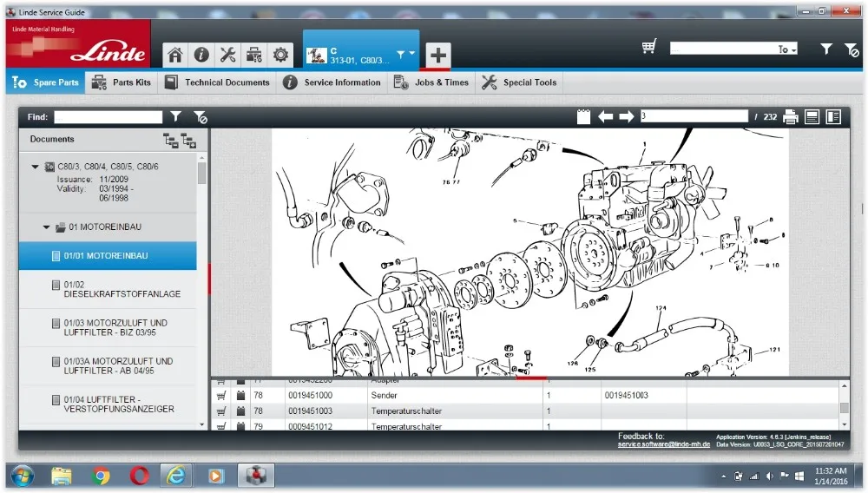868x493 pixels.
Task: Clear the Find filter with the crossed funnel
Action: tap(201, 117)
